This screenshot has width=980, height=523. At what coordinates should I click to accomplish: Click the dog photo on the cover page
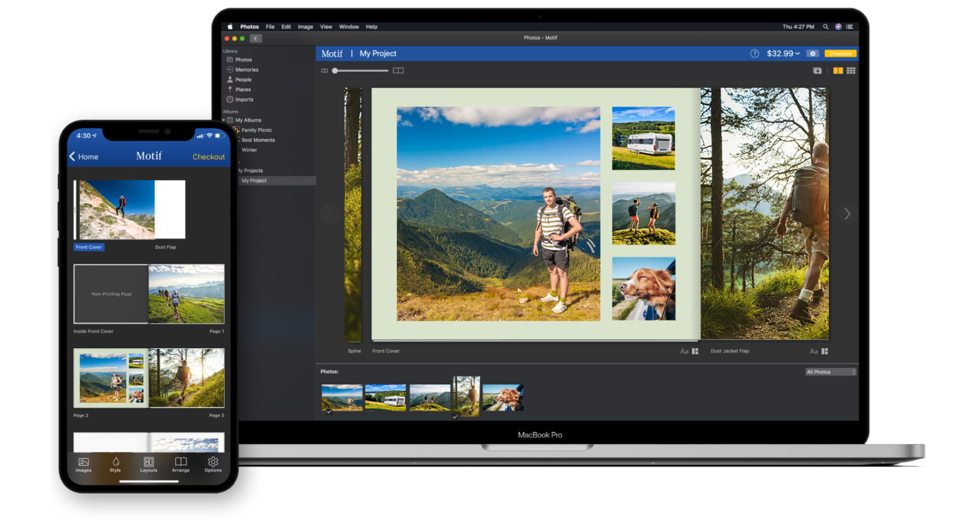[x=644, y=289]
